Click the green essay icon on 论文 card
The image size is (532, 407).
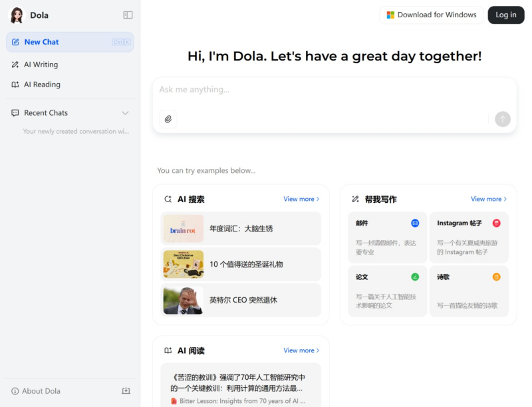click(414, 276)
